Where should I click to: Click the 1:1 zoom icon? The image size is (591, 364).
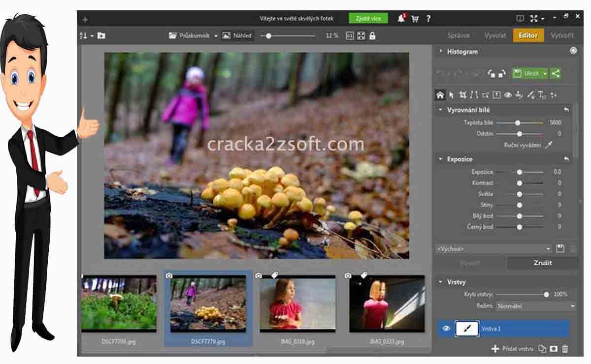tap(350, 35)
